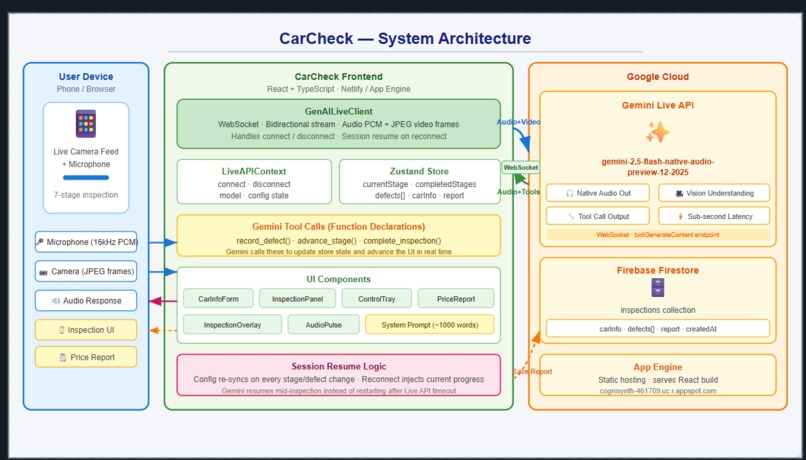
Task: Click the Phone / Browser subtitle
Action: [86, 89]
